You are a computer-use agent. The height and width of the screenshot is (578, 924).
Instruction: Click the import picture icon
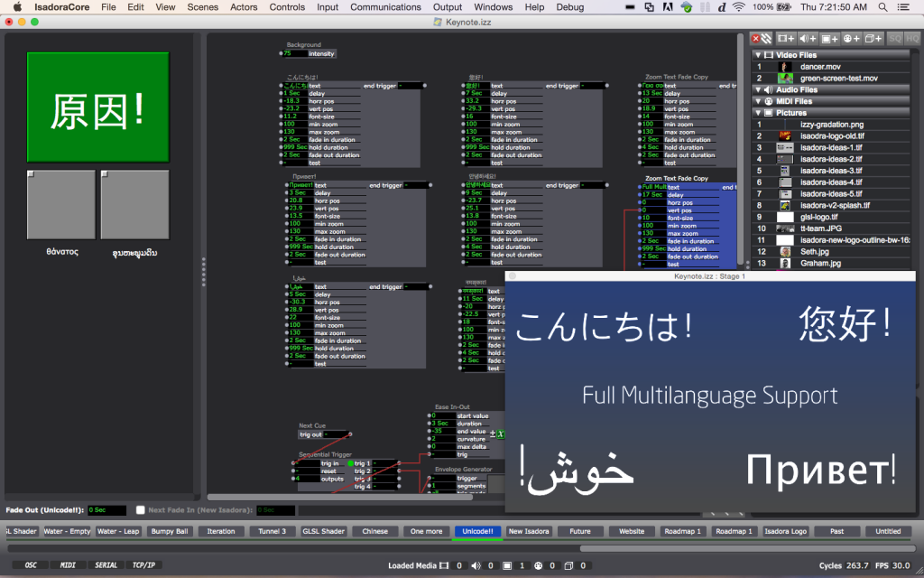click(x=829, y=39)
